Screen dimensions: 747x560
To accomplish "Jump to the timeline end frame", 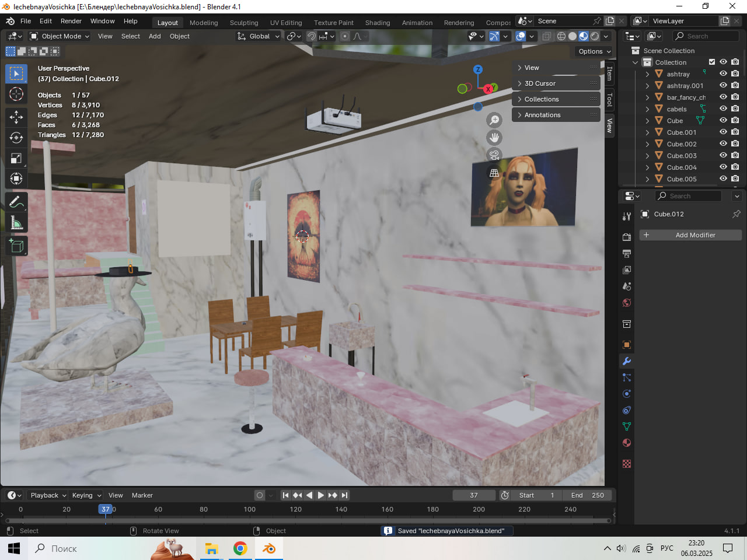I will coord(345,495).
